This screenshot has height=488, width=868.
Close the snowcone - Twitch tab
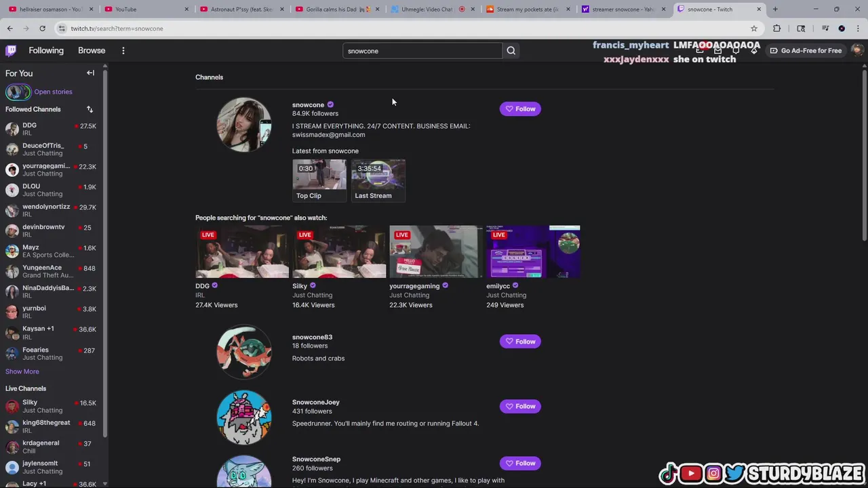pos(759,9)
